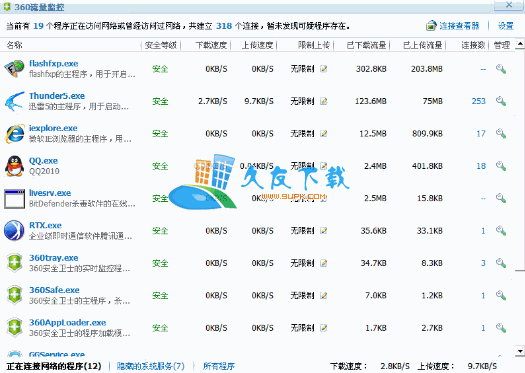Sort by 连接数 column header
525x373 pixels.
point(473,45)
